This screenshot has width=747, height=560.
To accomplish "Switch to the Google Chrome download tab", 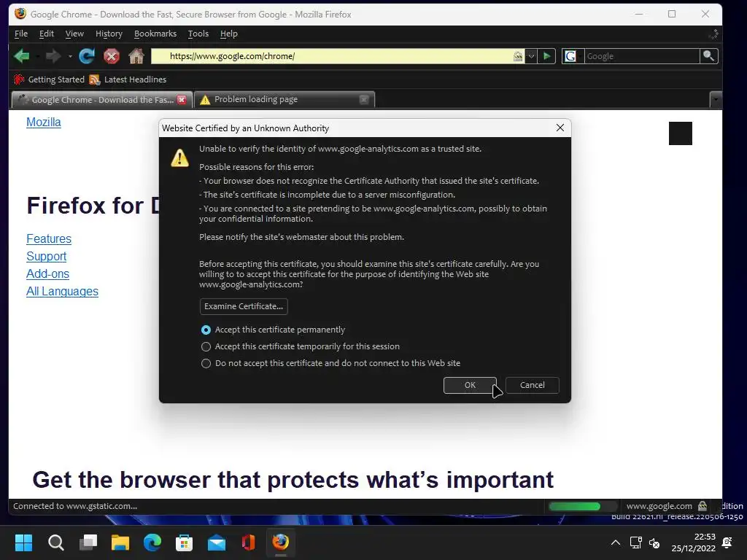I will pos(102,99).
